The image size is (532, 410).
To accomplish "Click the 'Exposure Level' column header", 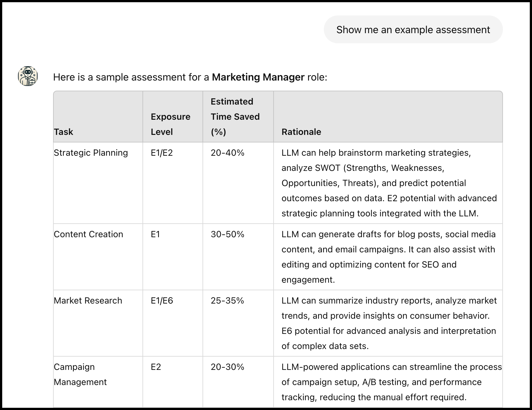I will tap(171, 124).
